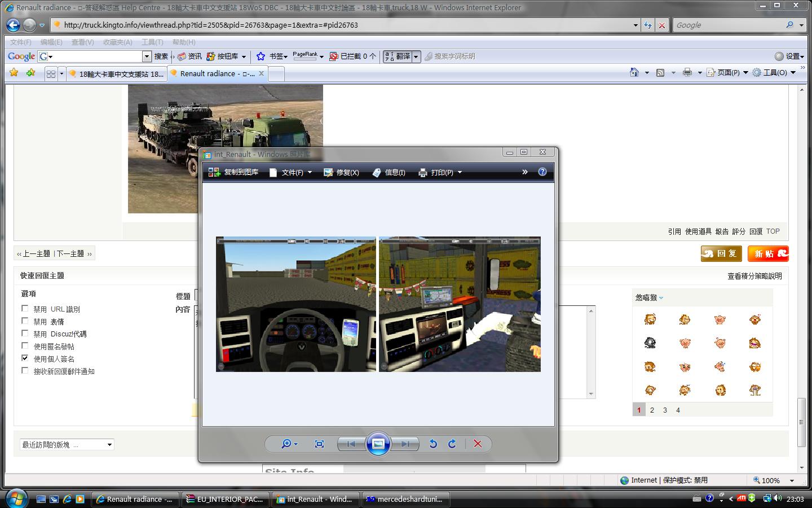
Task: Rotate image clockwise in photo viewer
Action: pyautogui.click(x=452, y=444)
